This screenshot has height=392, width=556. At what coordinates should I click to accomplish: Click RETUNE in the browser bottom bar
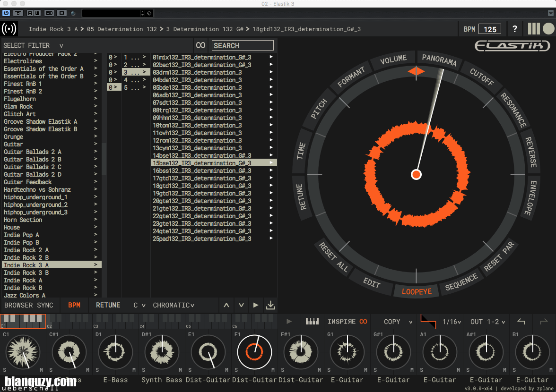point(108,305)
